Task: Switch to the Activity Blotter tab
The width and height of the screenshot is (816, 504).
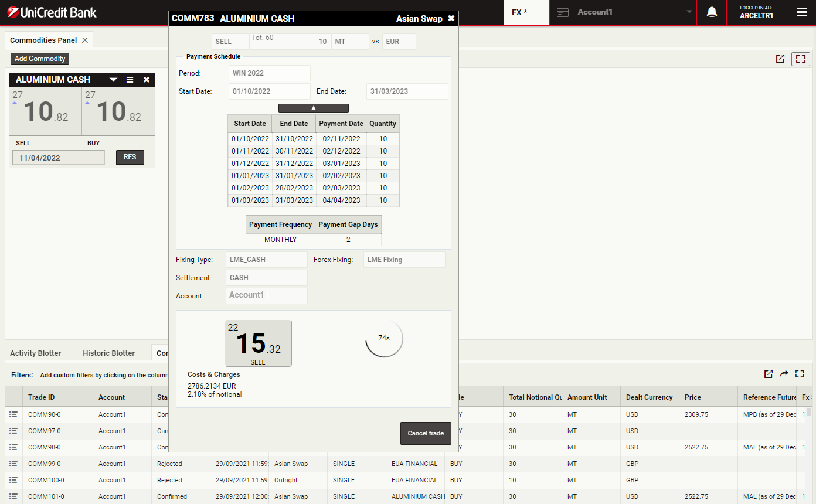Action: pos(36,353)
